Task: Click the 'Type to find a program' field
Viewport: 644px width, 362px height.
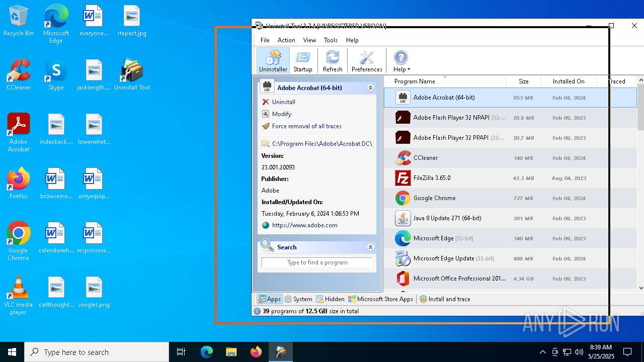Action: [317, 262]
